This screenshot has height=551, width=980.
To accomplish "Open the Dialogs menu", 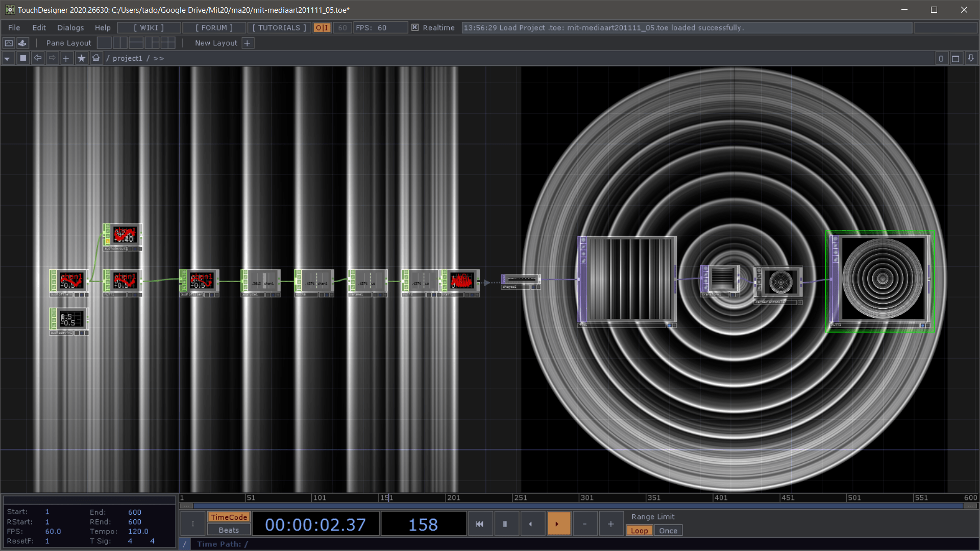I will [x=70, y=28].
